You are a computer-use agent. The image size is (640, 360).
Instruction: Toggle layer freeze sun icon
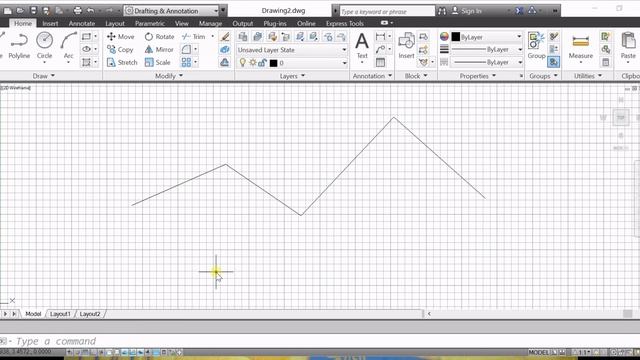[x=253, y=63]
